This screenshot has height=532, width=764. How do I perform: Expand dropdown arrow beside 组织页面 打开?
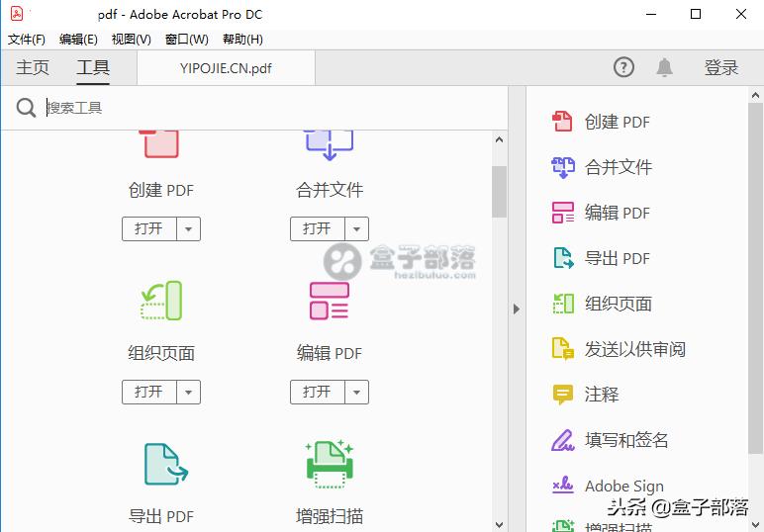coord(189,392)
